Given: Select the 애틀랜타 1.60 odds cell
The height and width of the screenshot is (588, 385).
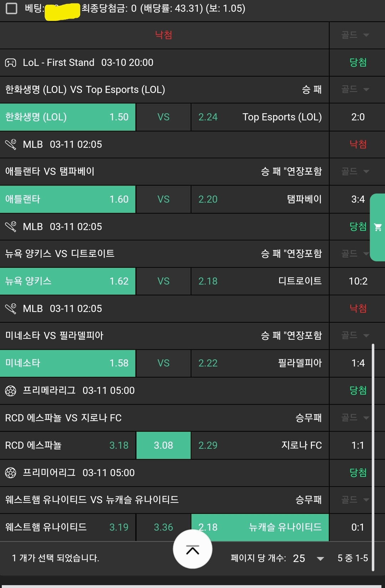Looking at the screenshot, I should point(68,199).
